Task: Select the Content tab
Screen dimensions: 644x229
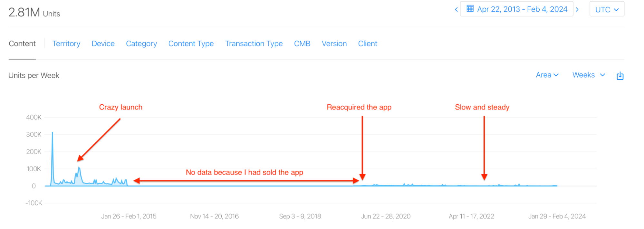Action: pos(22,44)
